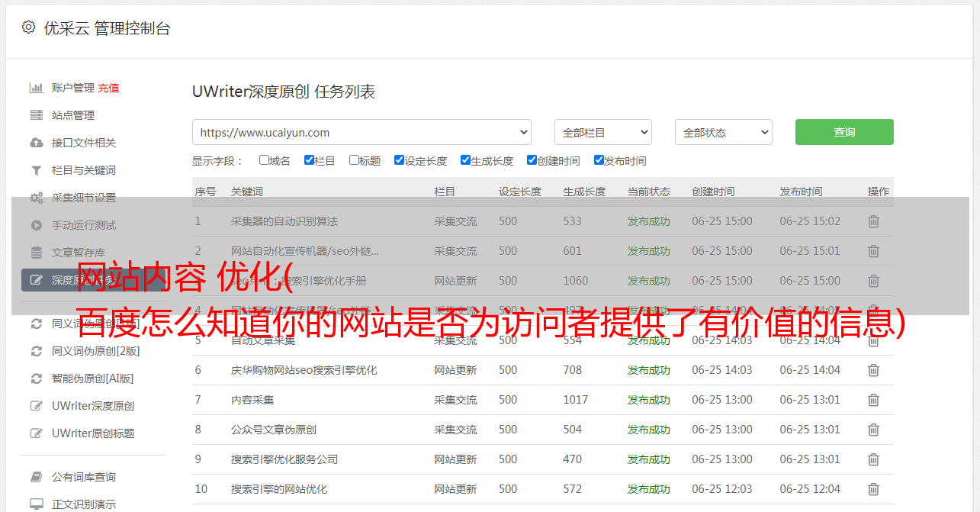Open 站点管理 server icon
The image size is (980, 512).
[36, 115]
